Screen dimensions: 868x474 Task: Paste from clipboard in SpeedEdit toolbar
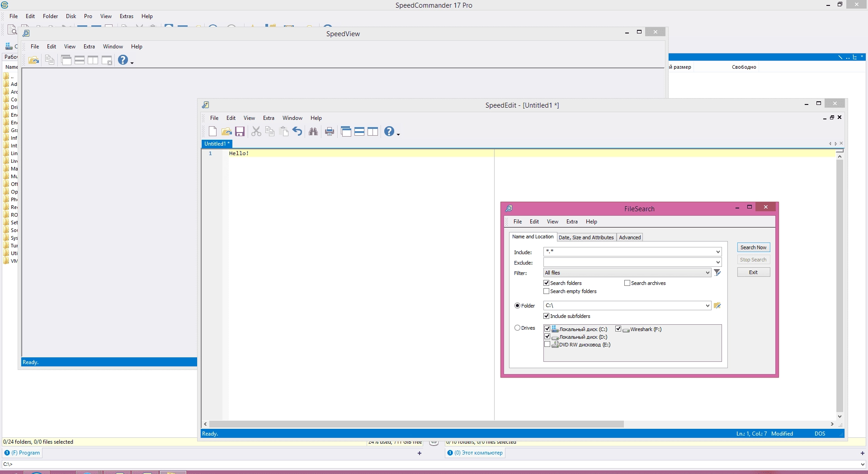(284, 131)
